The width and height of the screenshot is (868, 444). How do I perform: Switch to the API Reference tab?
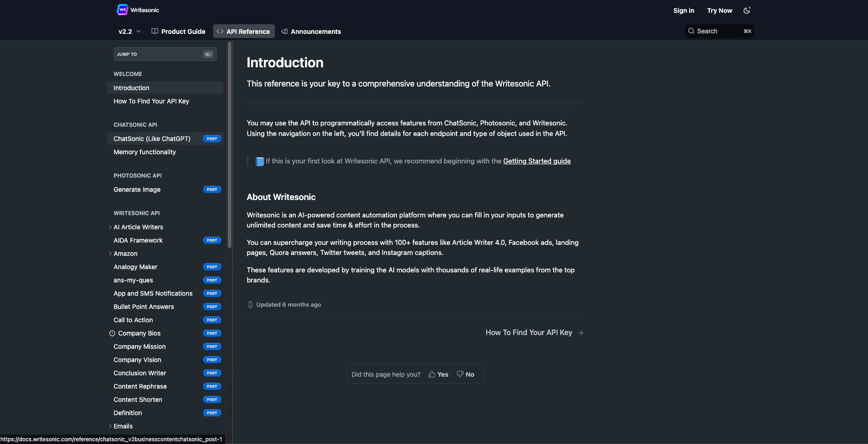coord(244,32)
